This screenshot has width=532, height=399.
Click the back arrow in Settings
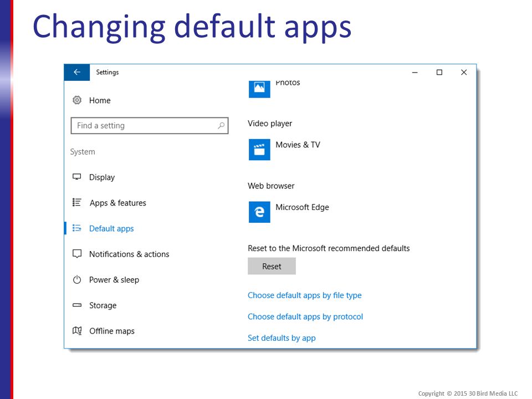point(77,72)
